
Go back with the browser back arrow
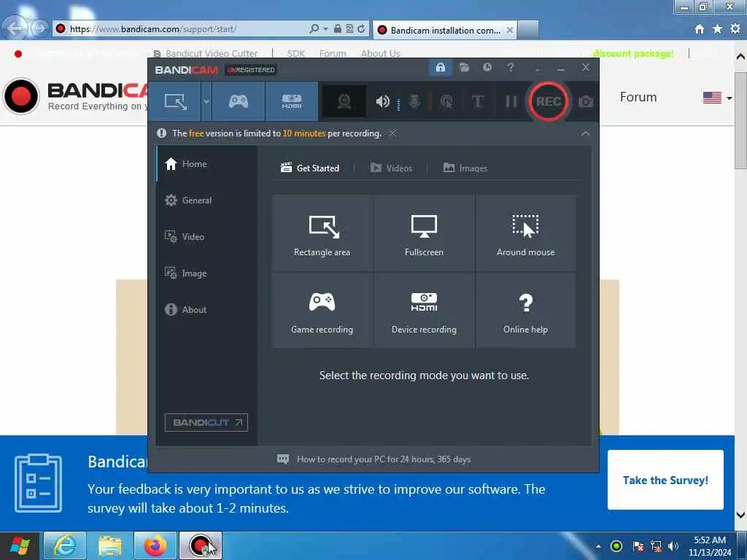click(16, 28)
